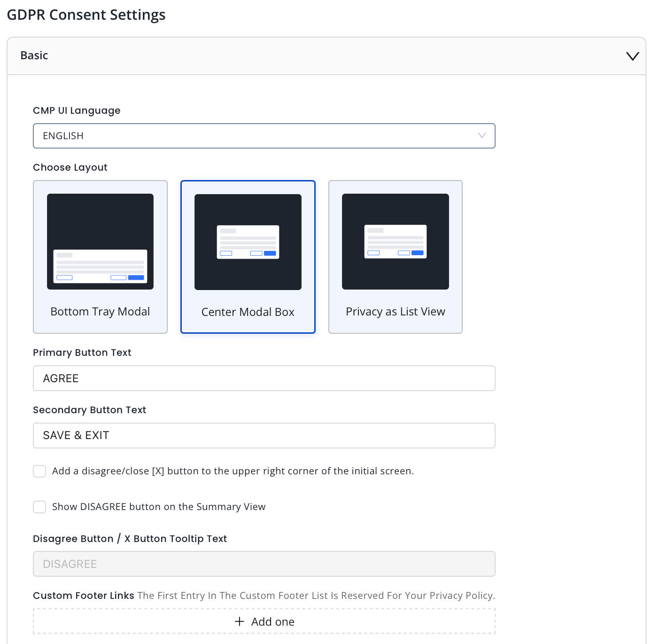Viewport: 652px width, 644px height.
Task: Click the Center Modal Box label
Action: click(x=248, y=312)
